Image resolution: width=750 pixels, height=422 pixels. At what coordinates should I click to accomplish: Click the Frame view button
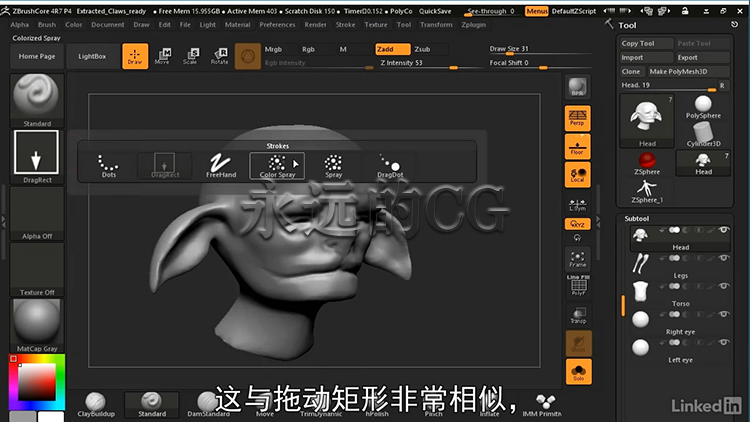point(577,259)
